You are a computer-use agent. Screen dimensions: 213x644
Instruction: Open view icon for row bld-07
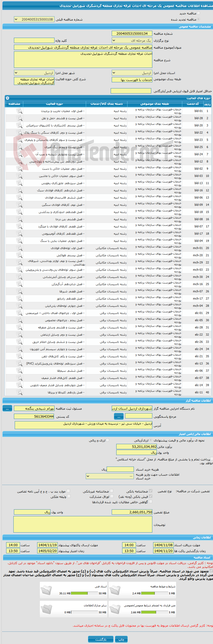click(x=19, y=226)
